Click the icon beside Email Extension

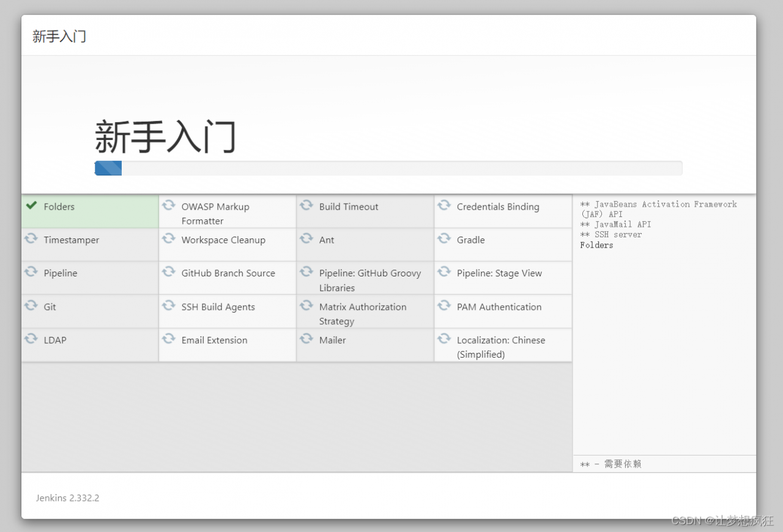(169, 338)
